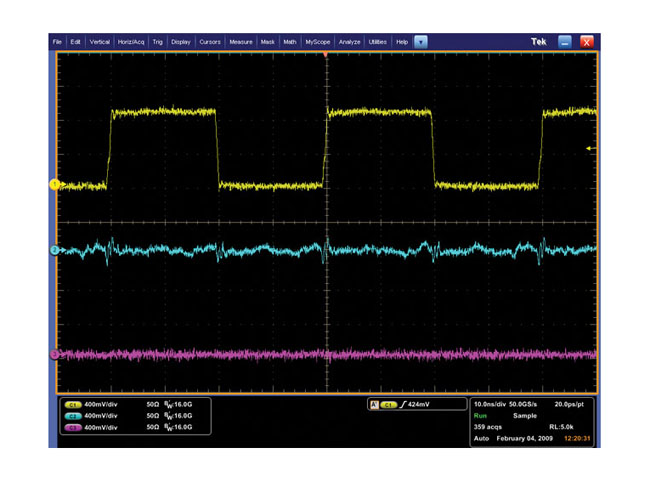Click the 50.0GS/s sample rate readout
This screenshot has height=482, width=650.
pos(523,404)
